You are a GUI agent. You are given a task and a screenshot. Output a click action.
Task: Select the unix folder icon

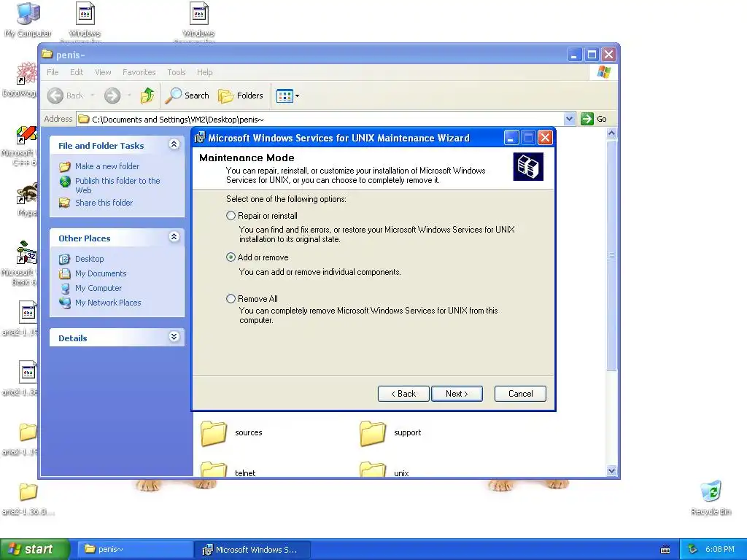point(373,469)
